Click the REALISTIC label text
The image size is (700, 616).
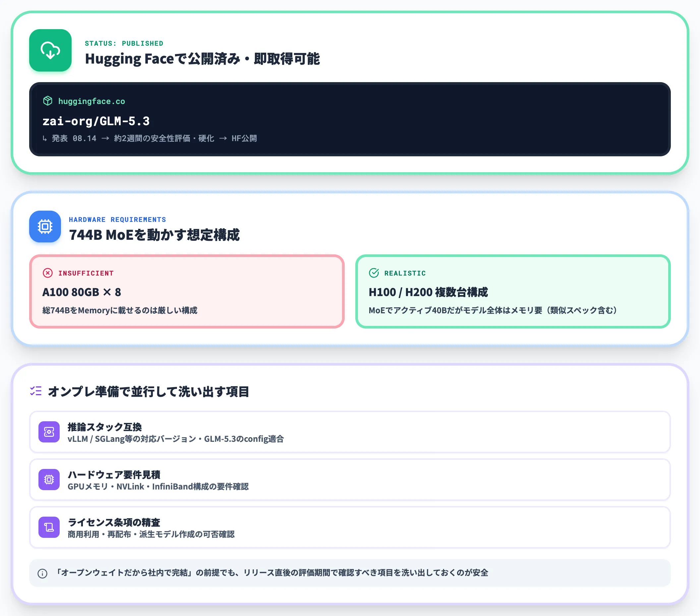coord(405,274)
